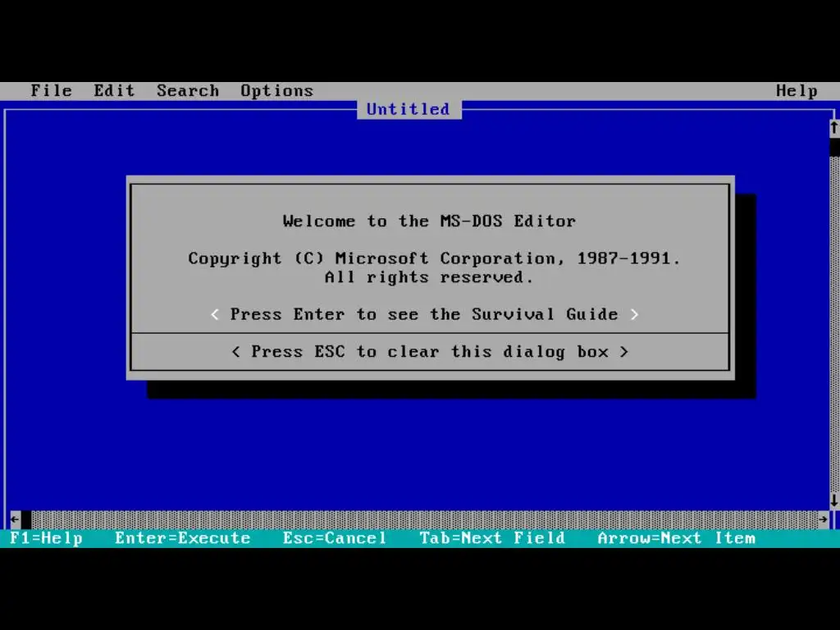Click the horizontal scrollbar right arrow
This screenshot has width=840, height=630.
click(x=824, y=519)
